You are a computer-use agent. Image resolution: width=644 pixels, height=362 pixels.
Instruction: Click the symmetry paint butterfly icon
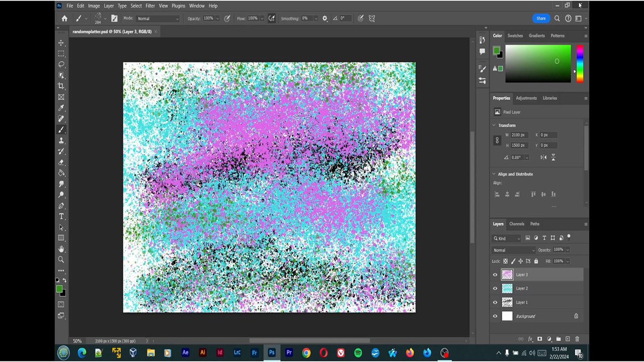372,18
